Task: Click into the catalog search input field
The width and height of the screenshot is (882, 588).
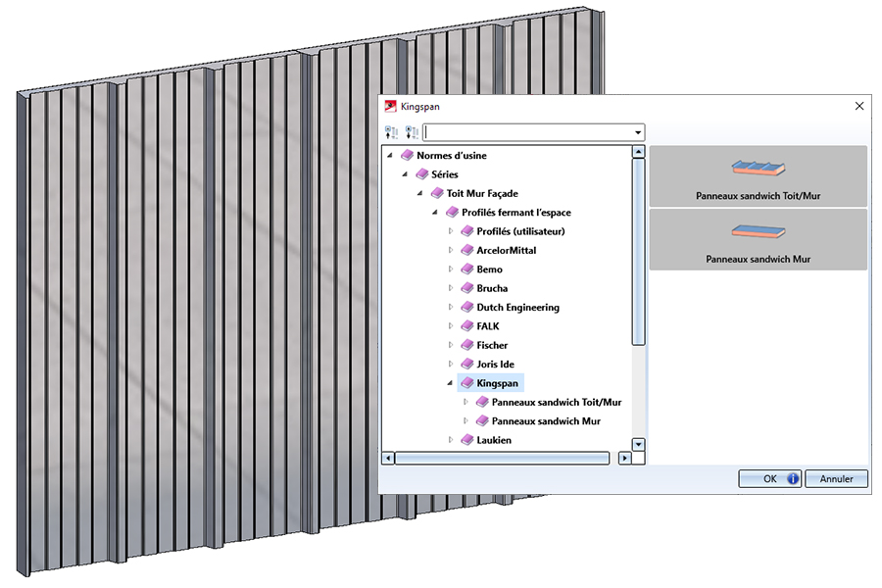Action: (527, 132)
